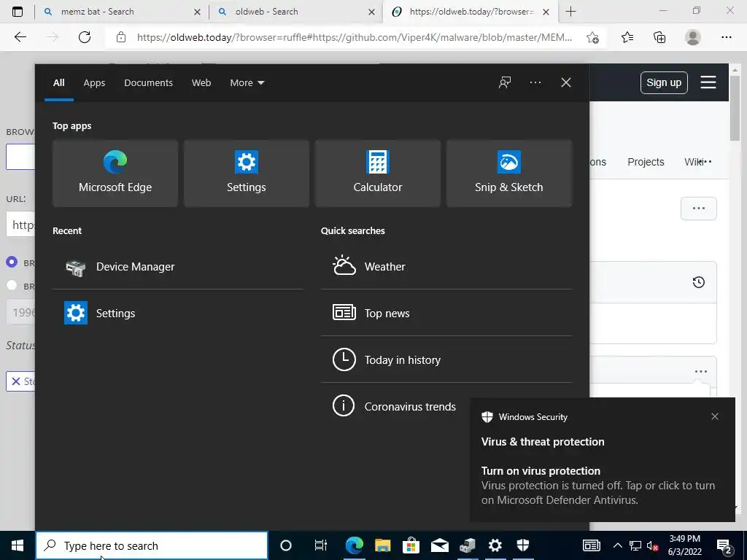Select the second BR radio button
Screen dimensions: 747x560
click(12, 285)
